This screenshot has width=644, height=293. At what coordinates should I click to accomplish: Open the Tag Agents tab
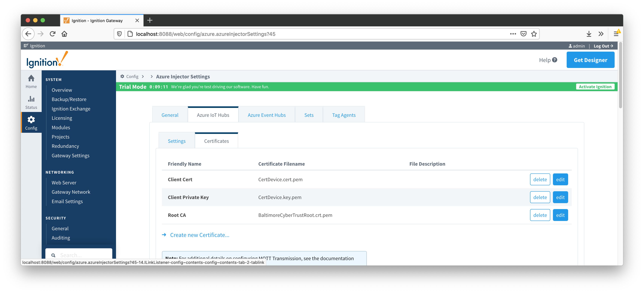(344, 115)
